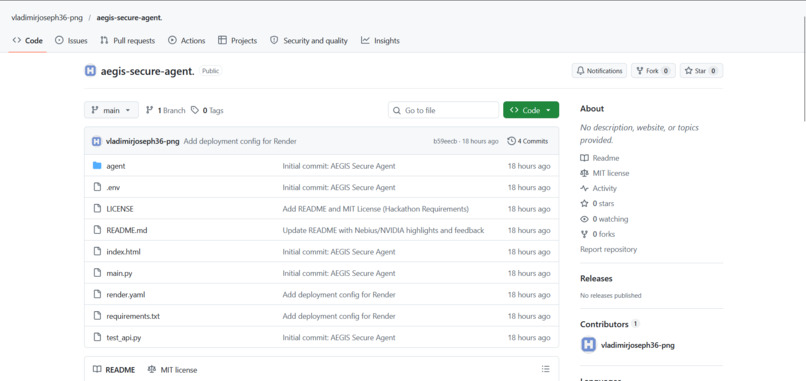Image resolution: width=806 pixels, height=381 pixels.
Task: View 0 forks link in About
Action: click(598, 234)
